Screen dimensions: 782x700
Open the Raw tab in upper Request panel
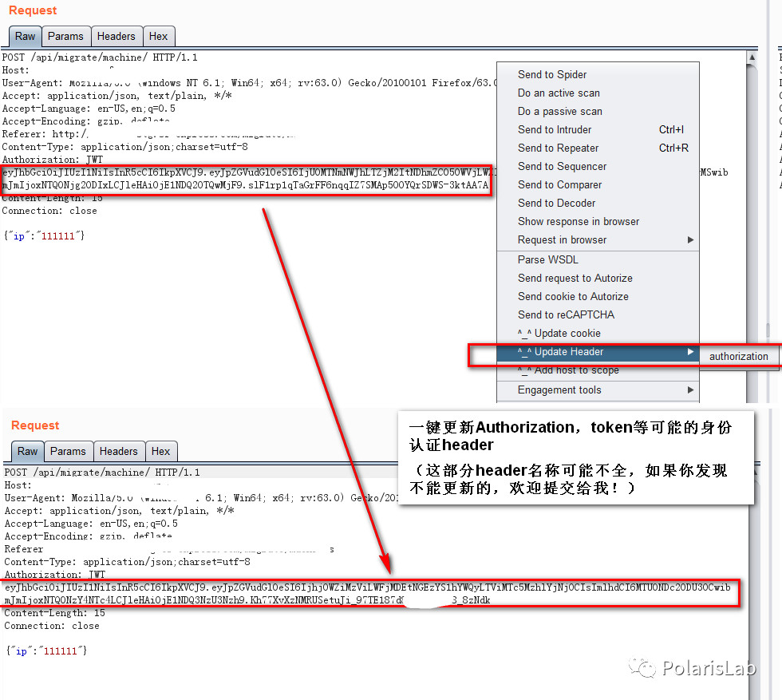[x=25, y=37]
